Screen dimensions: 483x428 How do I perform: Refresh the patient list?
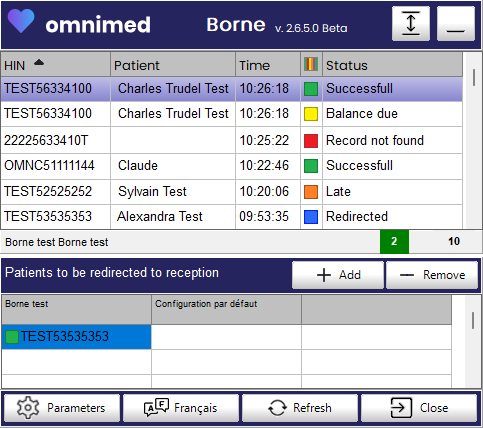(x=300, y=408)
